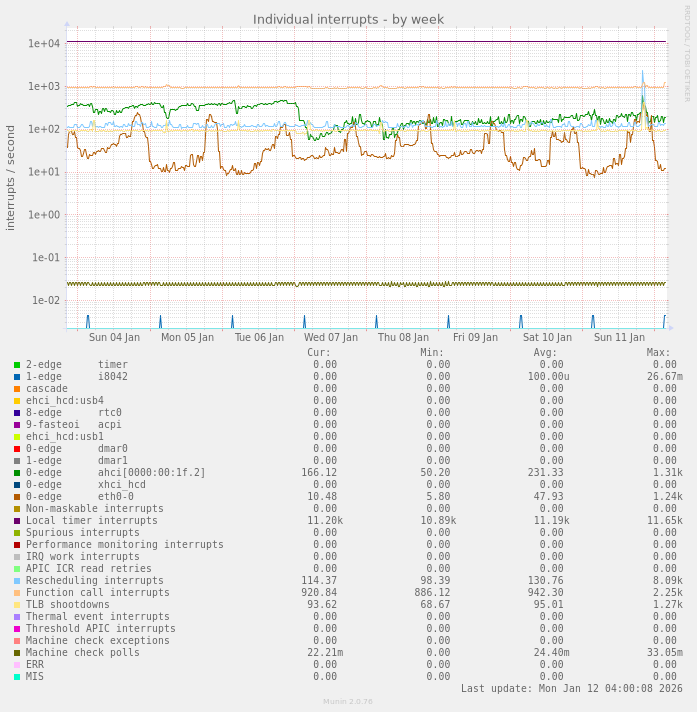The height and width of the screenshot is (712, 697).
Task: Click the Machine check polls swatch
Action: click(17, 653)
